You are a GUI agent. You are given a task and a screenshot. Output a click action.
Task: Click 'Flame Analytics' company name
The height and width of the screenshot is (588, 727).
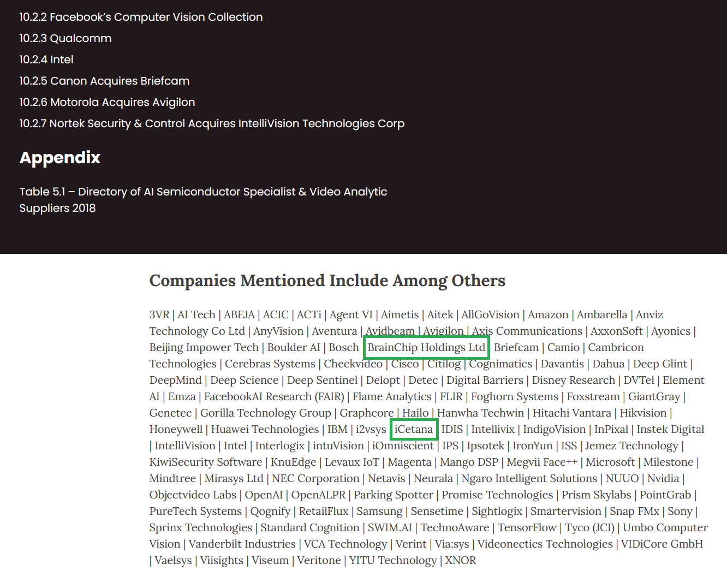click(392, 397)
